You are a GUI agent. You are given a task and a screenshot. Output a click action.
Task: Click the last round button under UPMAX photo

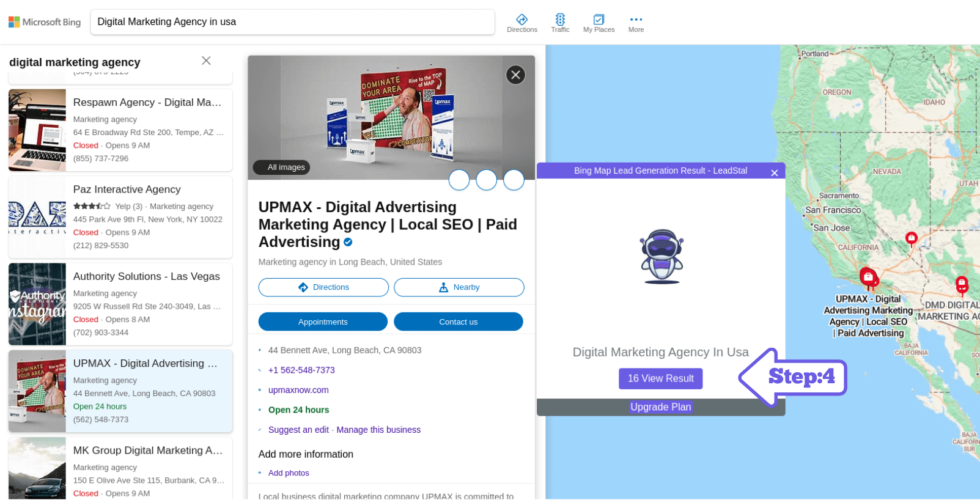pos(514,180)
